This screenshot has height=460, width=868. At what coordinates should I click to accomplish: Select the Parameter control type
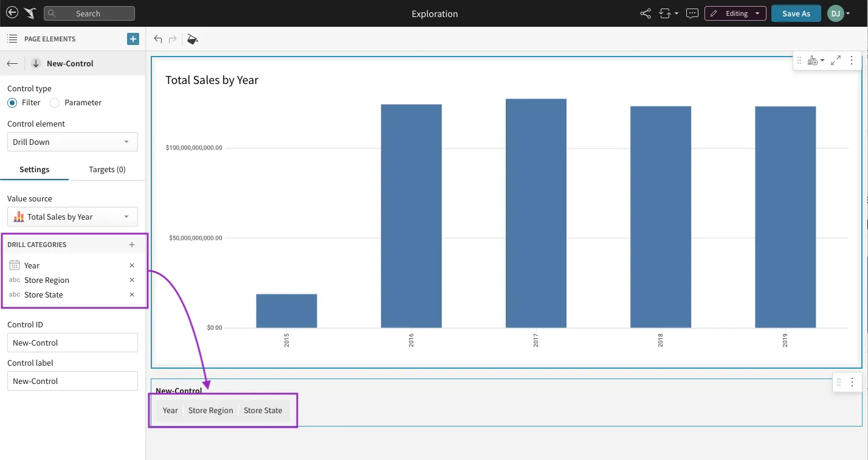tap(55, 103)
